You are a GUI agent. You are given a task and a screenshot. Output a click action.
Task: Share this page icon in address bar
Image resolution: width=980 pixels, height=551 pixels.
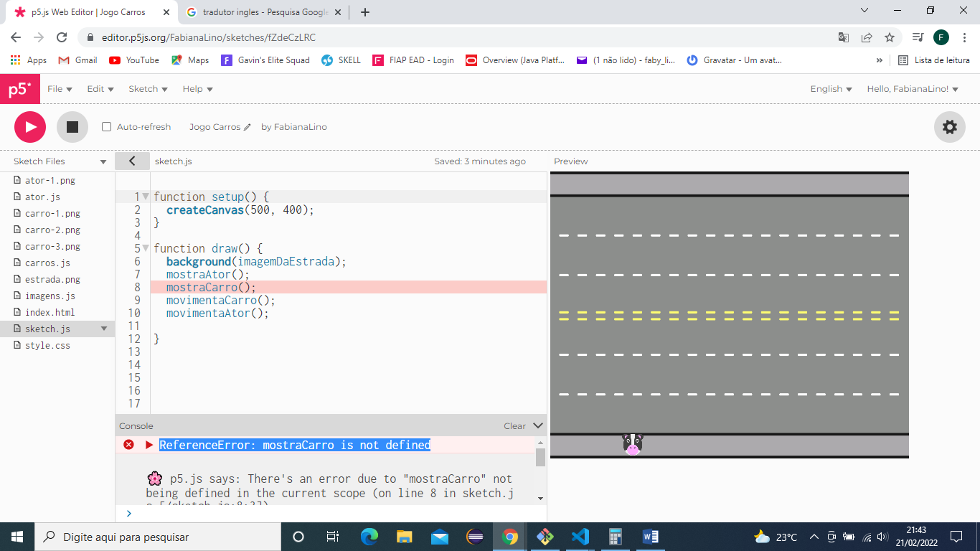867,37
